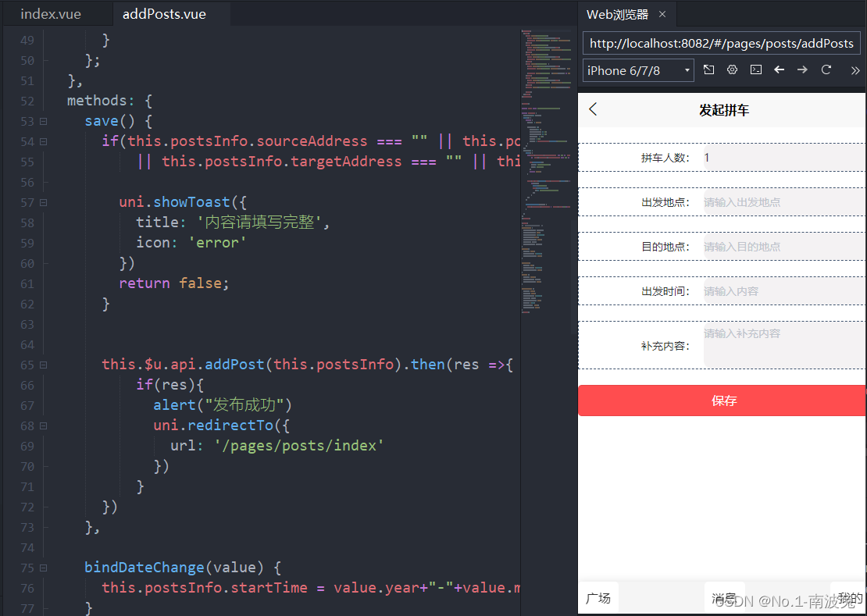Click the open-in-external-browser icon
This screenshot has width=867, height=616.
tap(709, 69)
